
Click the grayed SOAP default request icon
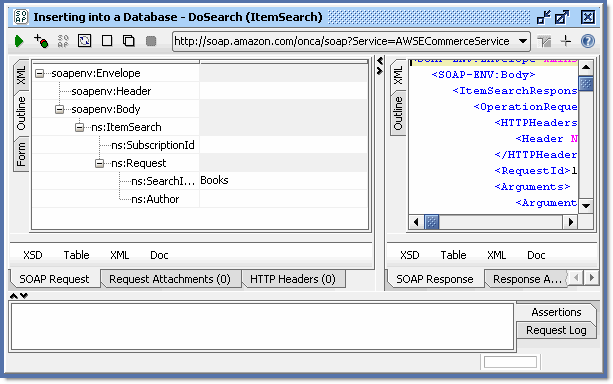63,41
